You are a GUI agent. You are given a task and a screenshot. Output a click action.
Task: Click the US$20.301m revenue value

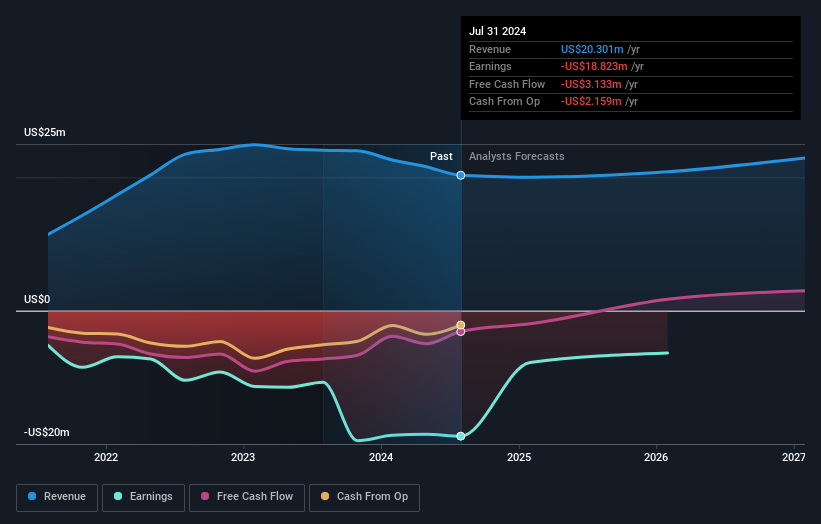pyautogui.click(x=592, y=49)
